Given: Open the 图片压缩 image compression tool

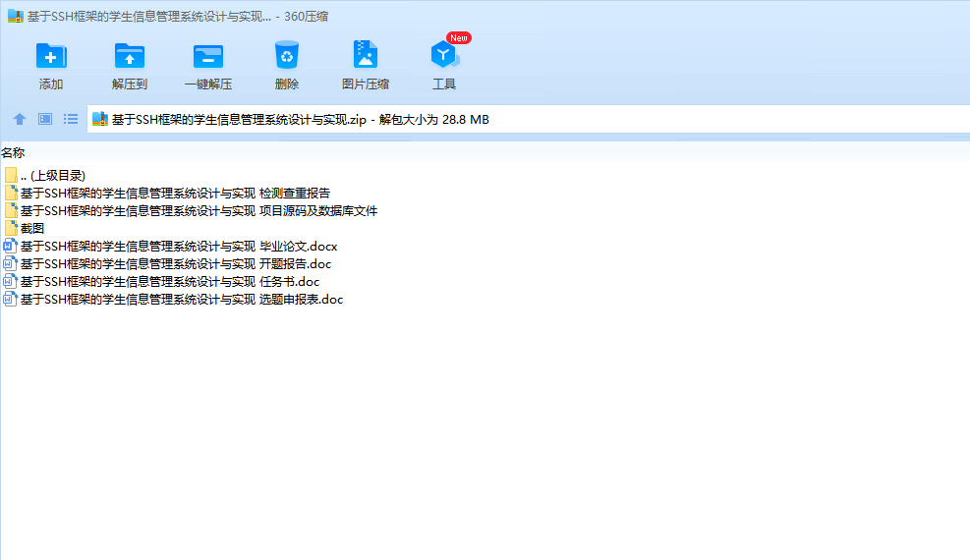Looking at the screenshot, I should click(365, 54).
